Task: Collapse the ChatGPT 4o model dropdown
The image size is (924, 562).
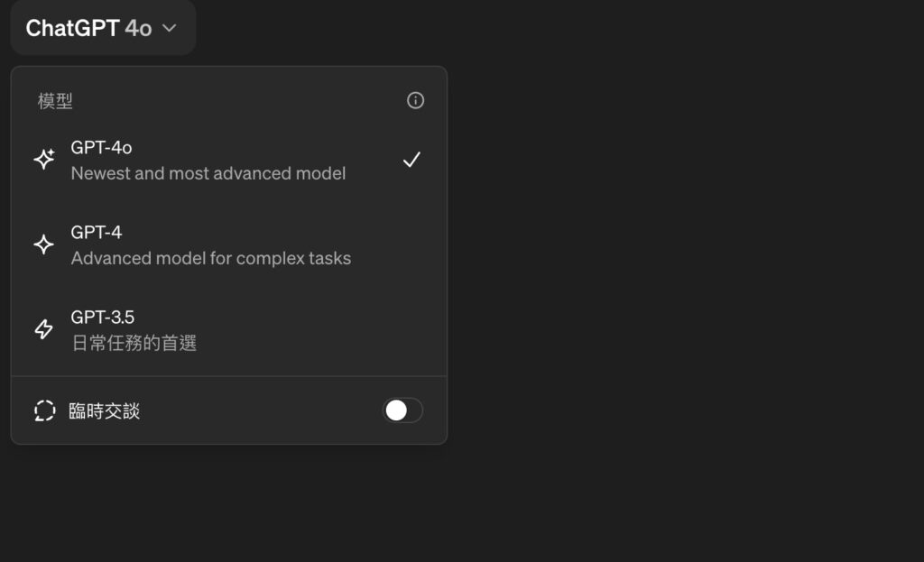Action: [x=103, y=28]
